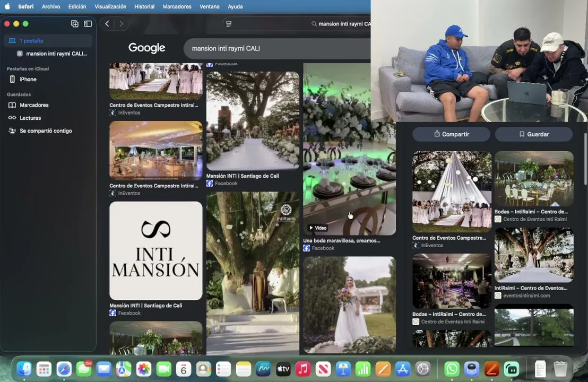Screen dimensions: 588x382
Task: Open the Apple menu
Action: point(7,6)
